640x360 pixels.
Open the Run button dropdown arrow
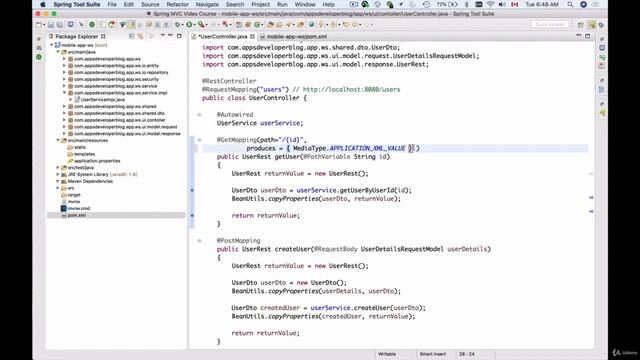[194, 25]
